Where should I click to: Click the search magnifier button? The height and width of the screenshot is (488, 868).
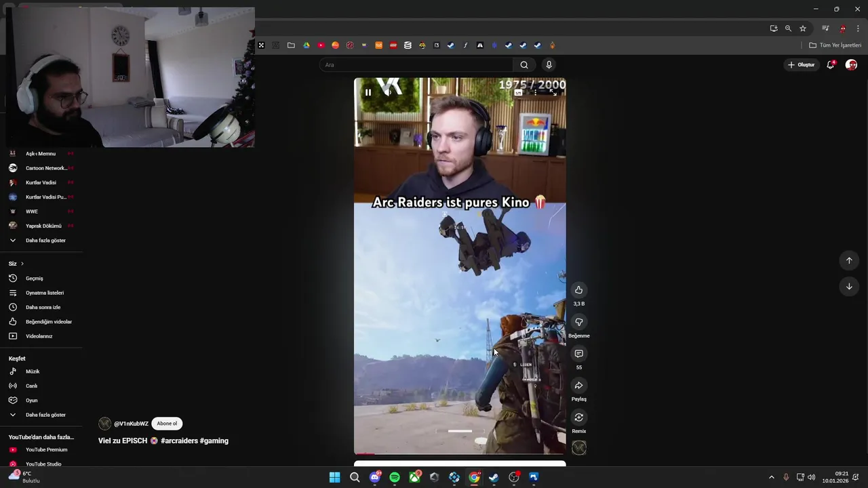(x=524, y=65)
